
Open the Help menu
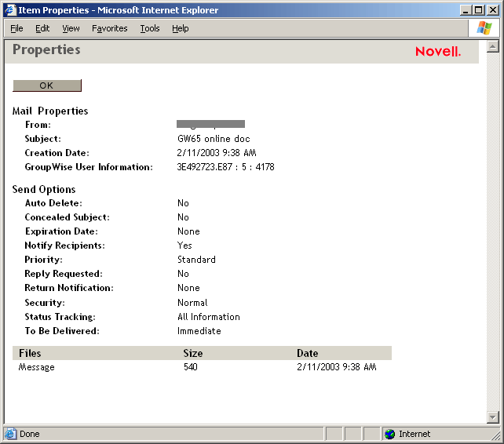coord(181,28)
